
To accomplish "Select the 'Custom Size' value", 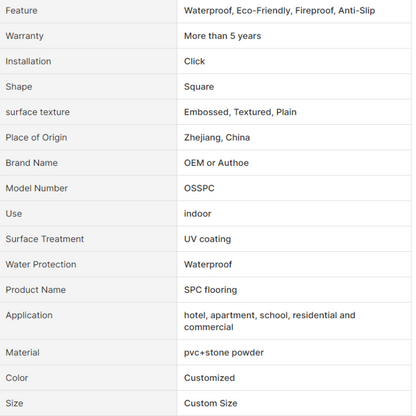I will [x=211, y=403].
